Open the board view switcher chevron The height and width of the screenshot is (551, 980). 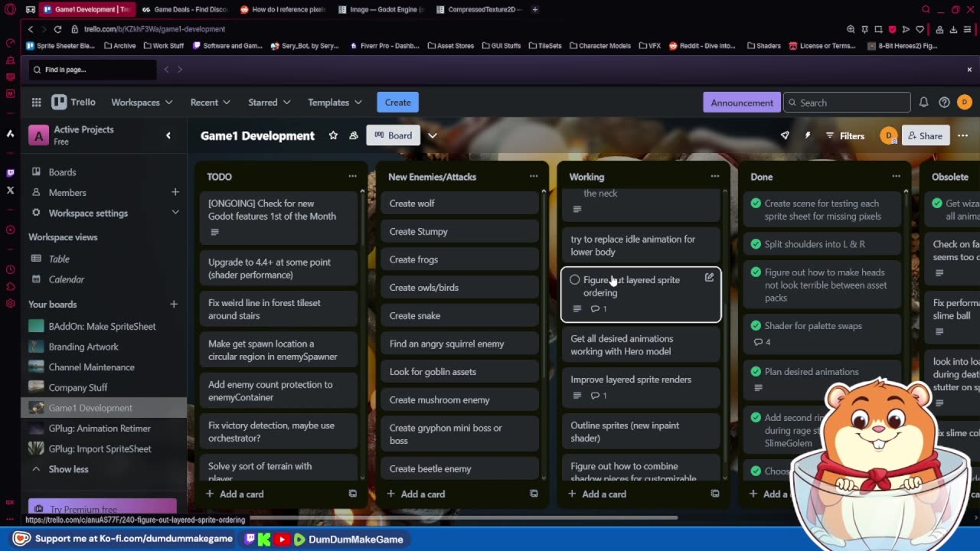(x=433, y=135)
